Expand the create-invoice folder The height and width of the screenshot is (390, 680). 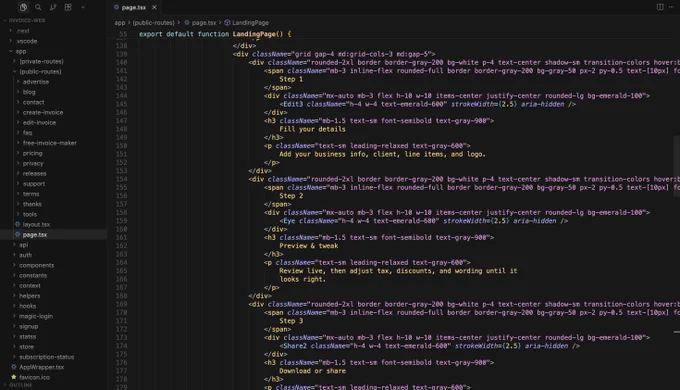(x=43, y=112)
